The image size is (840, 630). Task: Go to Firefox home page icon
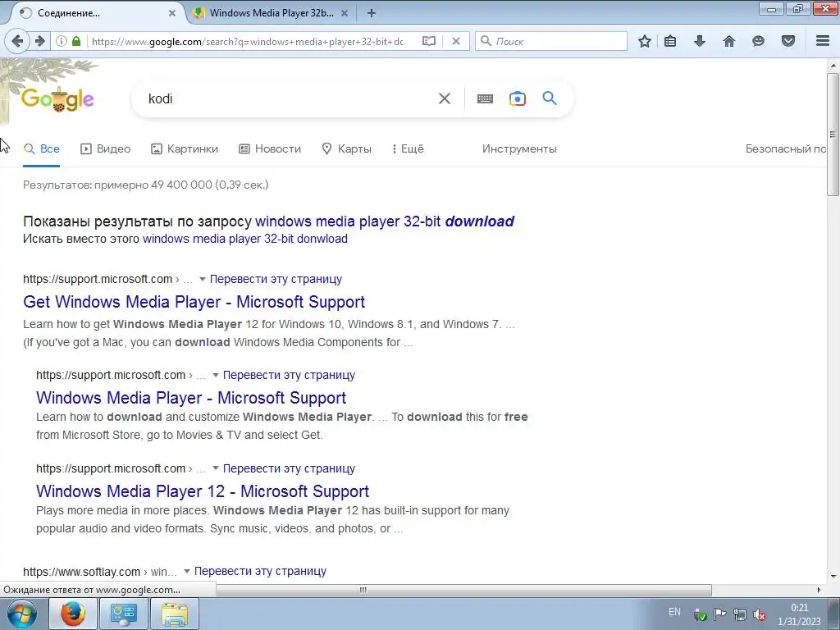coord(729,41)
